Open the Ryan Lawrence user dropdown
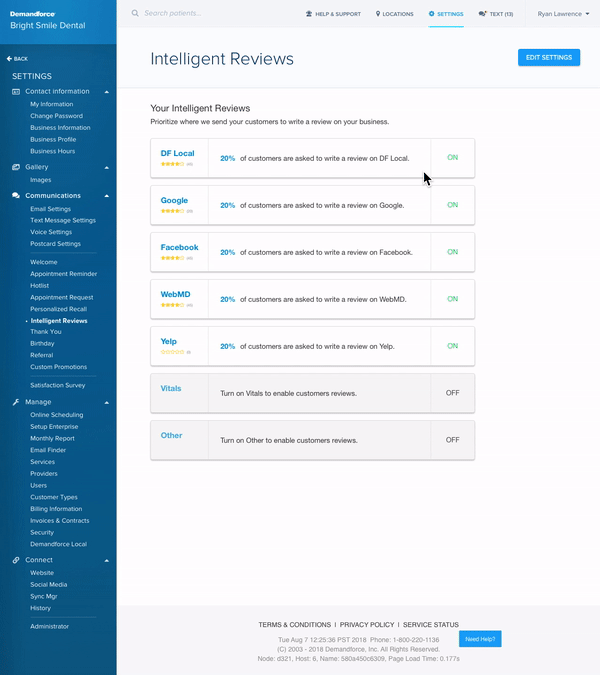This screenshot has width=600, height=675. 563,14
